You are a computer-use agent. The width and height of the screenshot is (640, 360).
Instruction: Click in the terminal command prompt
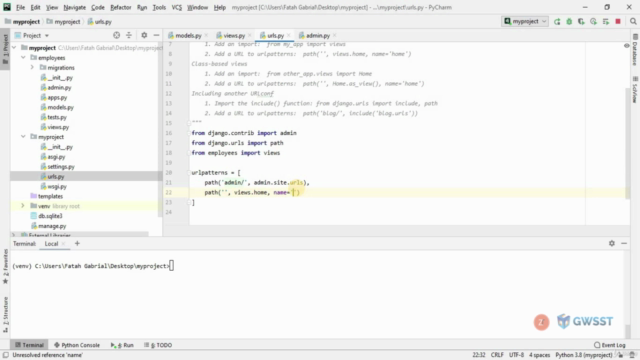(x=171, y=266)
